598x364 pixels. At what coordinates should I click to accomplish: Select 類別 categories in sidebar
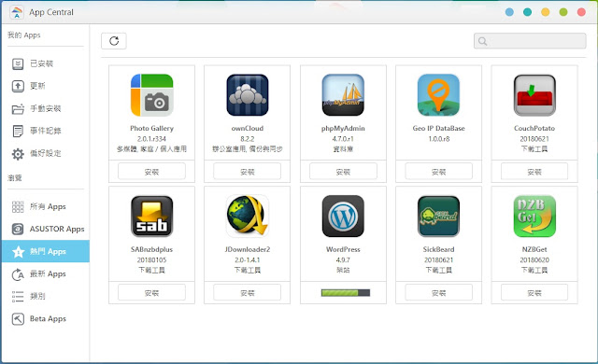click(46, 296)
